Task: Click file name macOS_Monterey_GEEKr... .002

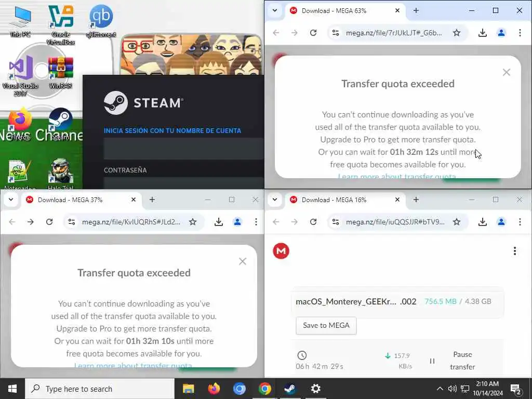Action: pyautogui.click(x=355, y=301)
